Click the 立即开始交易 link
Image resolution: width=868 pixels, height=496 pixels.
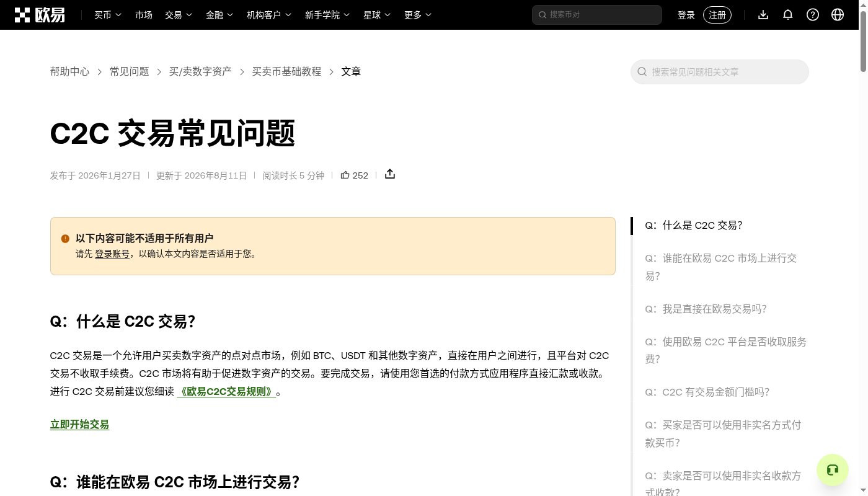[x=79, y=425]
